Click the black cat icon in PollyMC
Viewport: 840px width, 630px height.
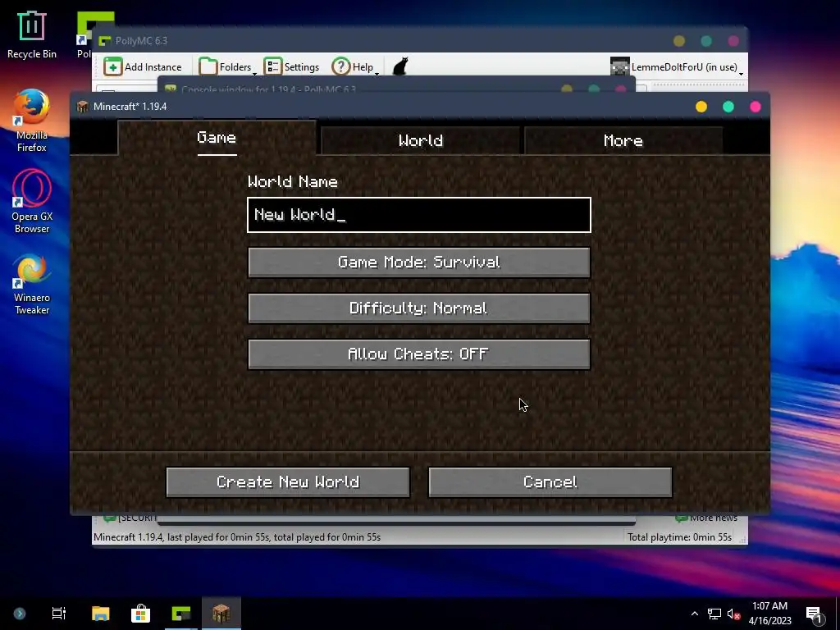tap(400, 67)
